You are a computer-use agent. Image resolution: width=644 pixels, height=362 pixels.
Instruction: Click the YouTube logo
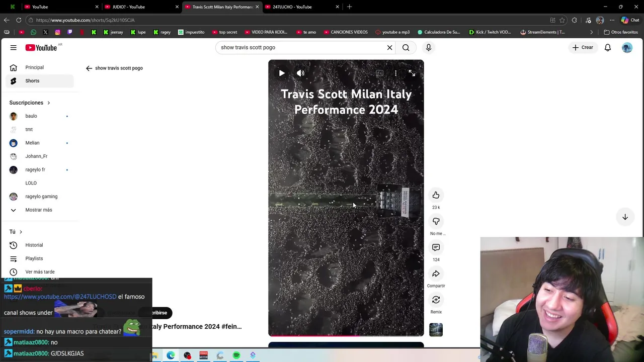click(x=41, y=47)
